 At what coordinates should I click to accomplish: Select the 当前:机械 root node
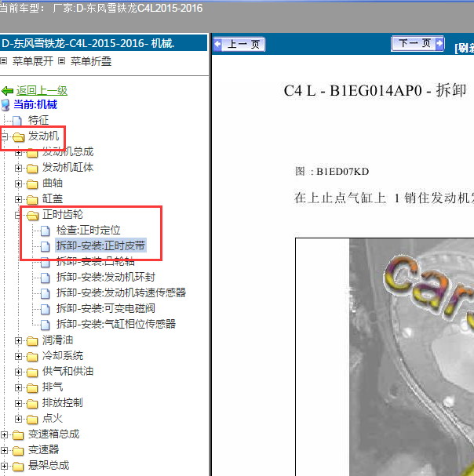[x=35, y=105]
